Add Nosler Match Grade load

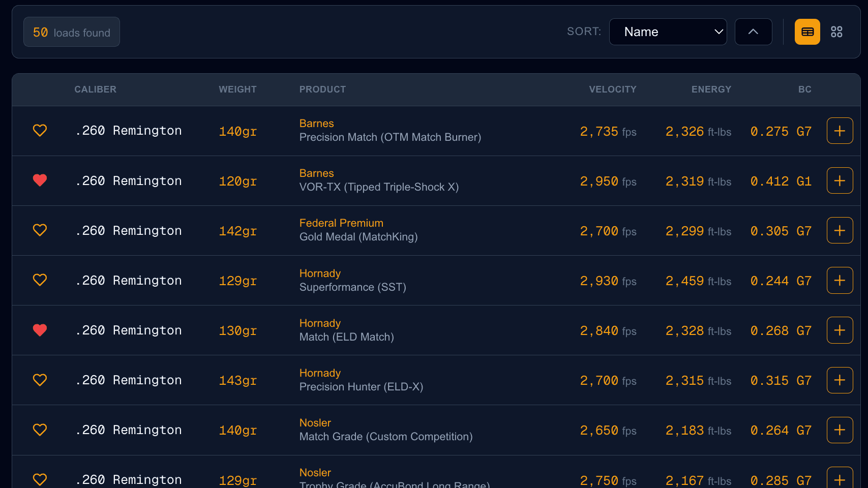point(840,430)
